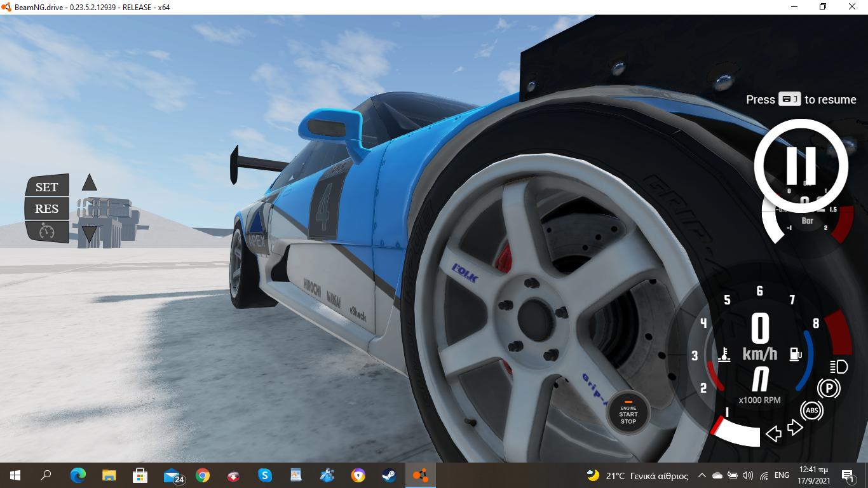
Task: Open the weather widget showing 21°C
Action: tap(638, 475)
